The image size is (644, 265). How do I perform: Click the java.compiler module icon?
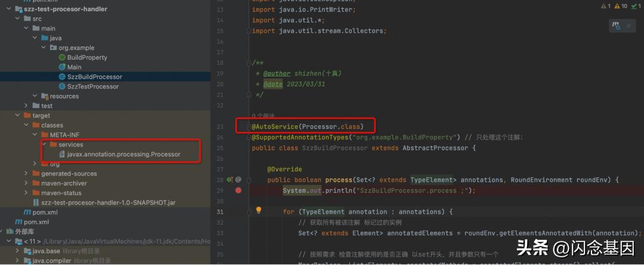click(x=27, y=260)
